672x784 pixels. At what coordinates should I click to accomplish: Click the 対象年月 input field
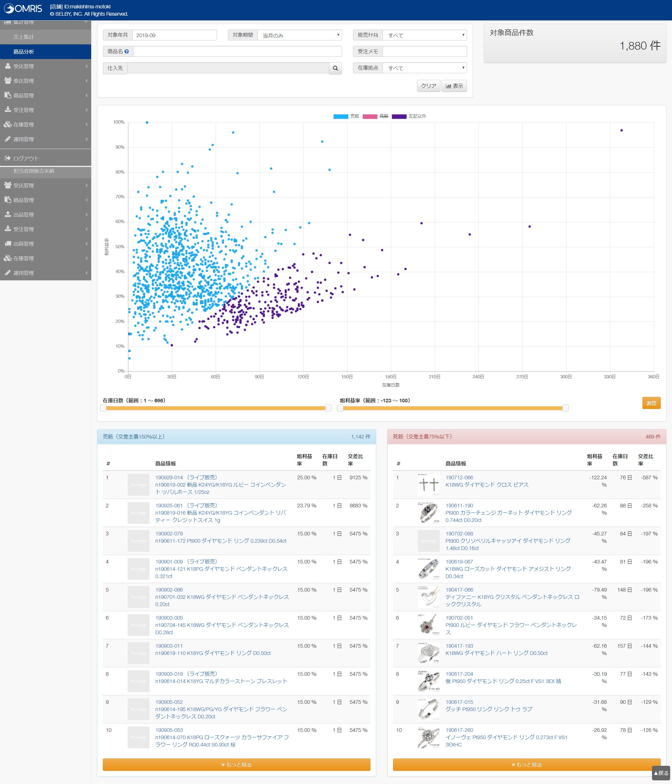(174, 35)
